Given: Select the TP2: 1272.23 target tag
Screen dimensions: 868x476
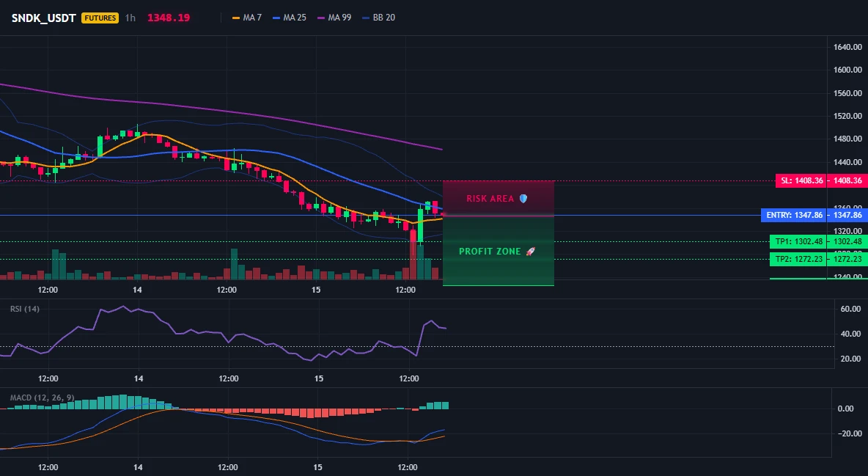Looking at the screenshot, I should point(798,259).
